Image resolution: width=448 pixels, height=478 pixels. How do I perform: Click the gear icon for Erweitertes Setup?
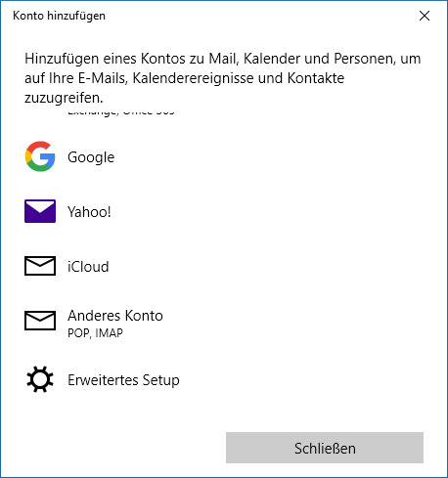[40, 379]
